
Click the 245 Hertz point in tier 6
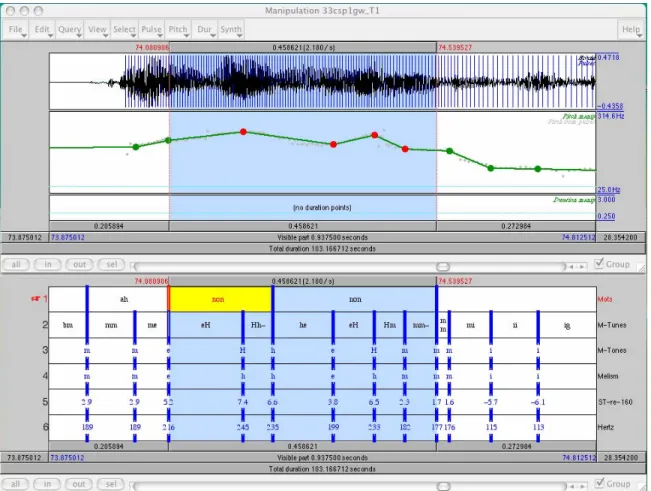(x=243, y=427)
